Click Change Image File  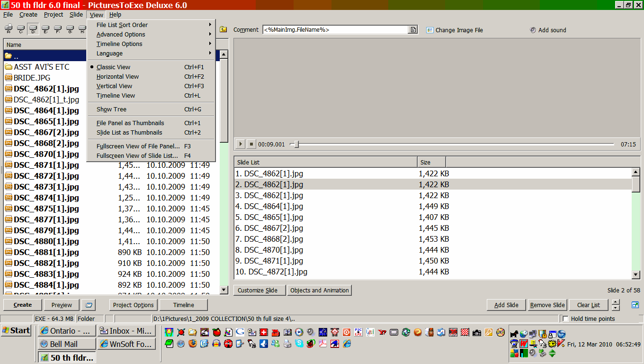click(x=455, y=30)
